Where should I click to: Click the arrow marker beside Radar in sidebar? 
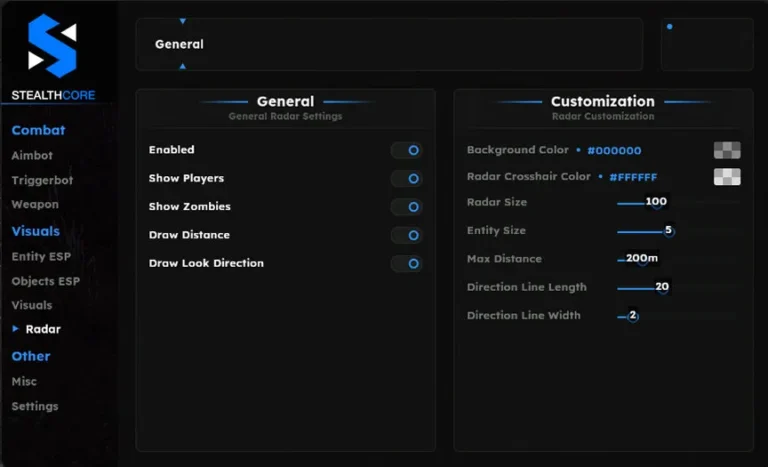(x=16, y=329)
